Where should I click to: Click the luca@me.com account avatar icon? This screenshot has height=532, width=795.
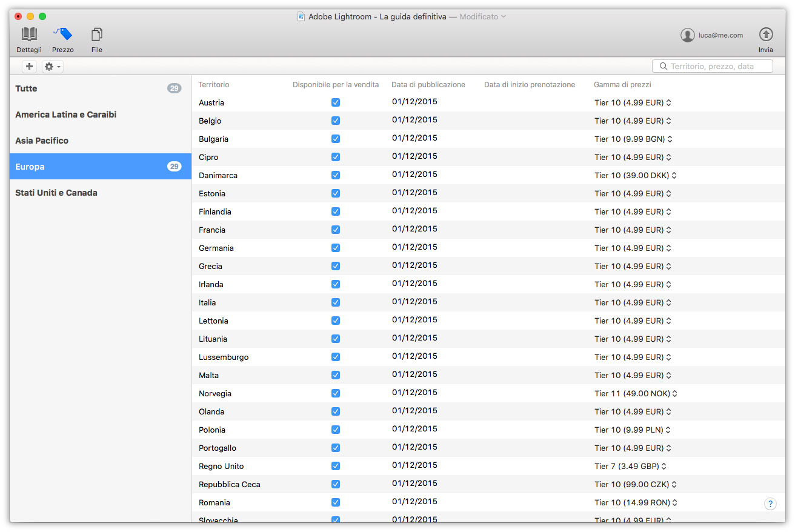(x=687, y=35)
